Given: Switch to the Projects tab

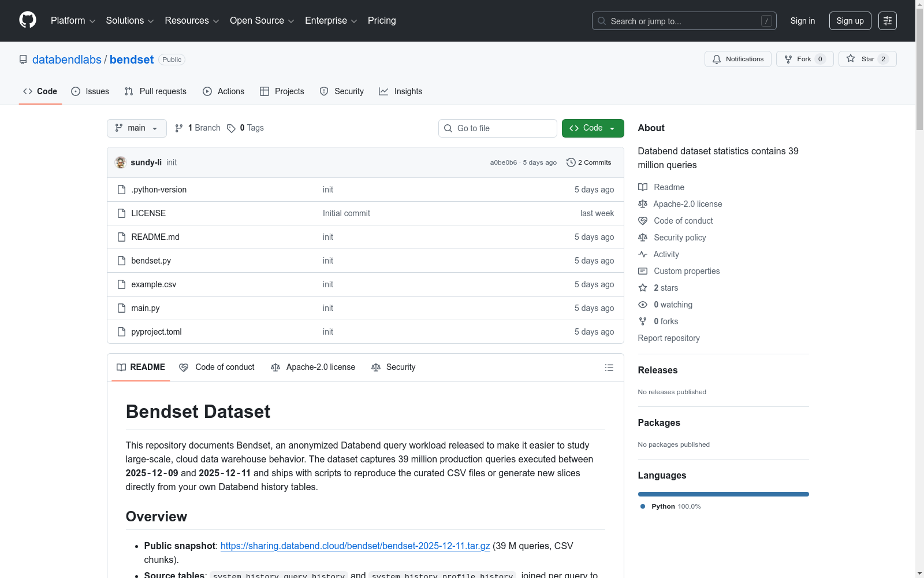Looking at the screenshot, I should pos(282,91).
